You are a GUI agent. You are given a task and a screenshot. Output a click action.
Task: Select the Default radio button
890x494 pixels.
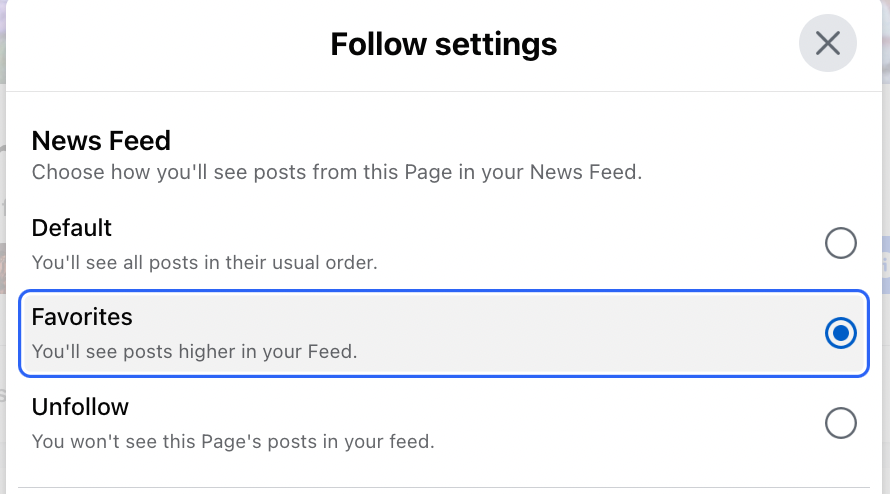click(x=841, y=243)
